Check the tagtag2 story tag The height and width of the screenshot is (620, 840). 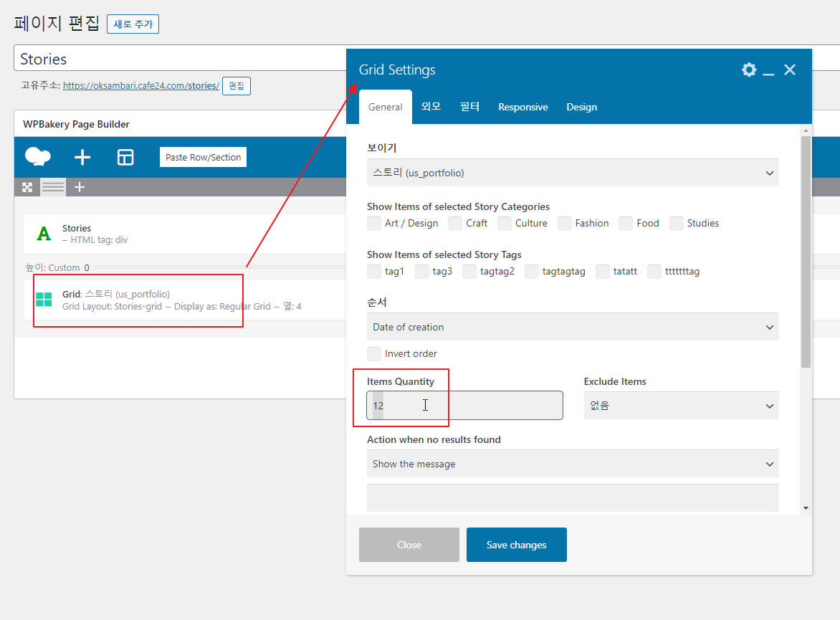pyautogui.click(x=469, y=272)
